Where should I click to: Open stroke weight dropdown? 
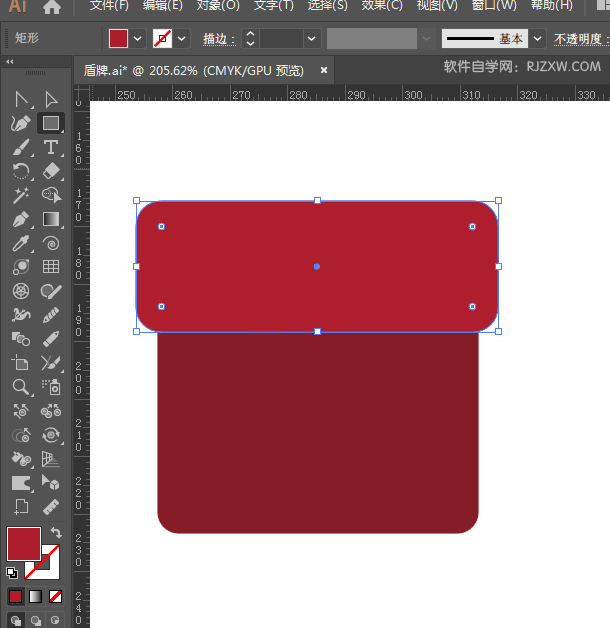[312, 39]
